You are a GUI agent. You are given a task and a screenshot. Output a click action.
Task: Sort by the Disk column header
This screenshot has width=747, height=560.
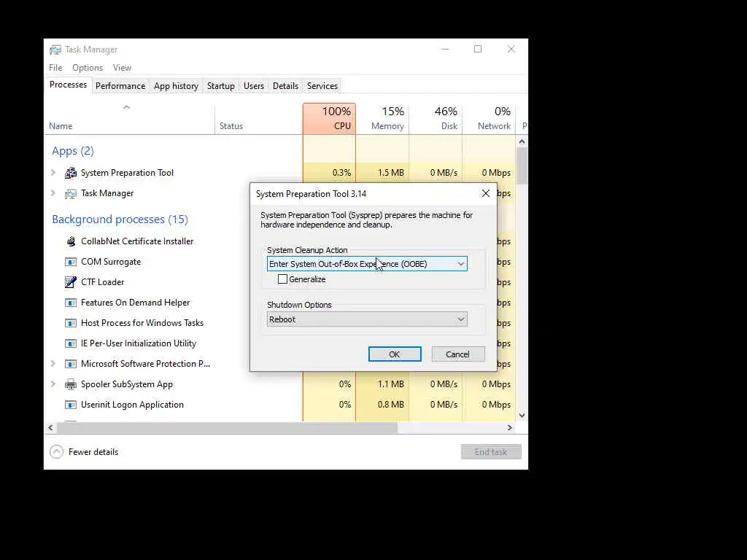click(x=436, y=119)
